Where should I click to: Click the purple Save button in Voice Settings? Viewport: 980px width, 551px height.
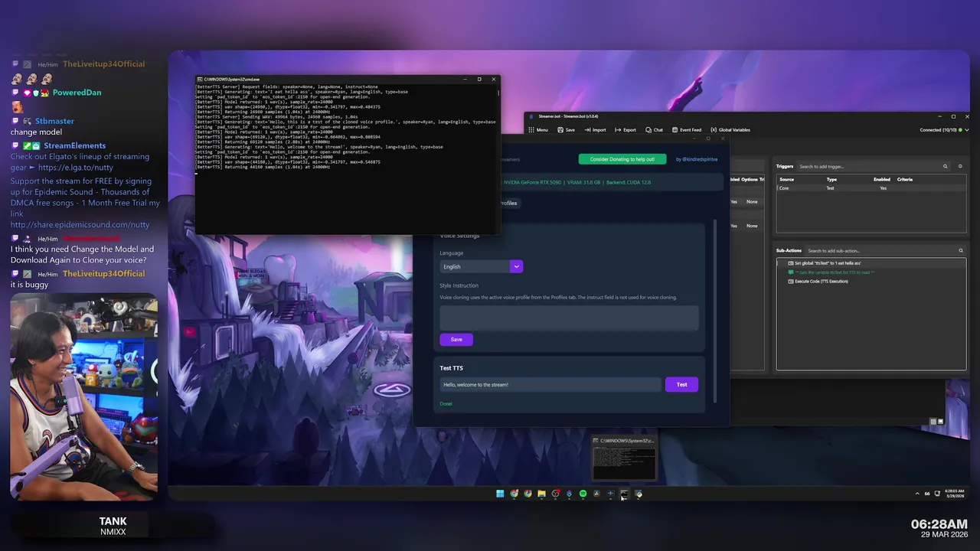(456, 339)
